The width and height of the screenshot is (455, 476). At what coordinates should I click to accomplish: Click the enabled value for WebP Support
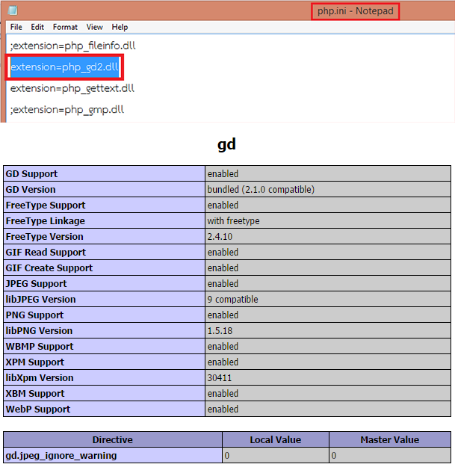223,409
